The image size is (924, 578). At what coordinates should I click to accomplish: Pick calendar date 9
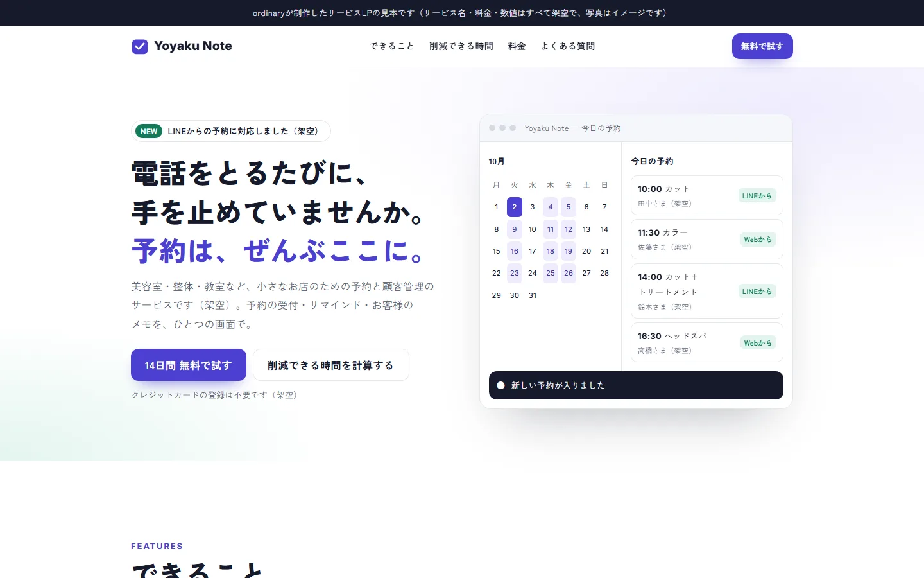[x=515, y=229]
